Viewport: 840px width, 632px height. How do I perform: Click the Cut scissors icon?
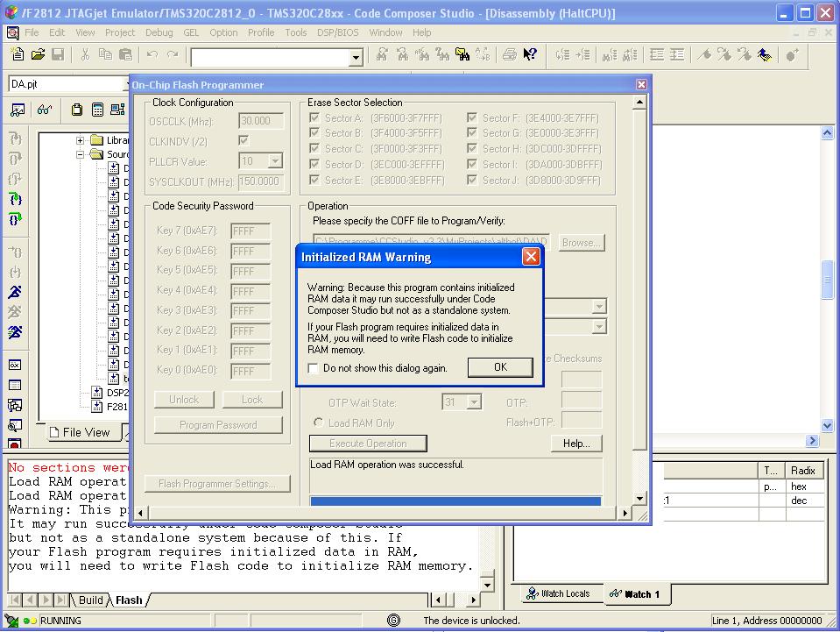tap(85, 54)
